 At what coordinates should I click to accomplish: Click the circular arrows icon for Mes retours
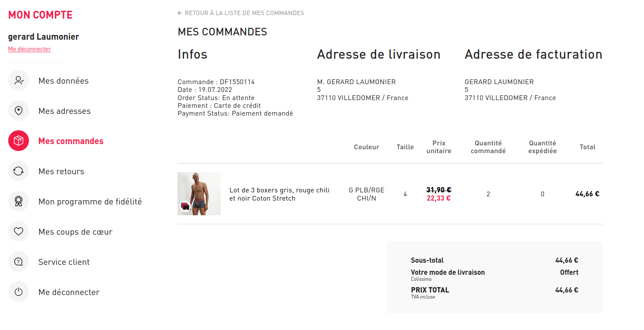click(x=19, y=171)
